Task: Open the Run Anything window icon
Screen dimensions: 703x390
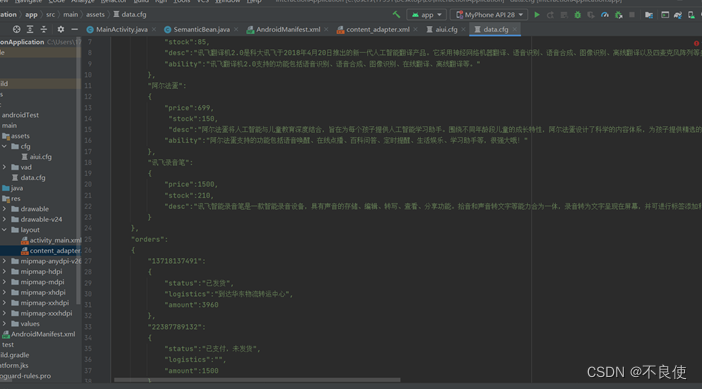Action: (665, 15)
